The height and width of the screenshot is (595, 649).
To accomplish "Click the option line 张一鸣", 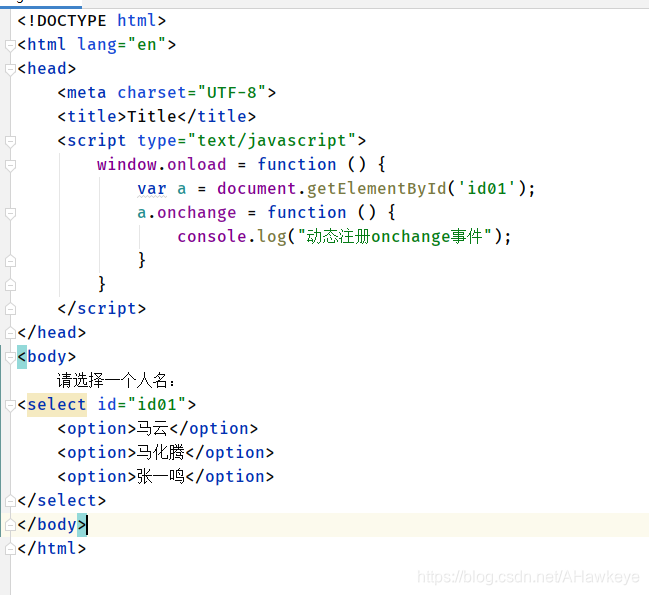I will (x=166, y=477).
